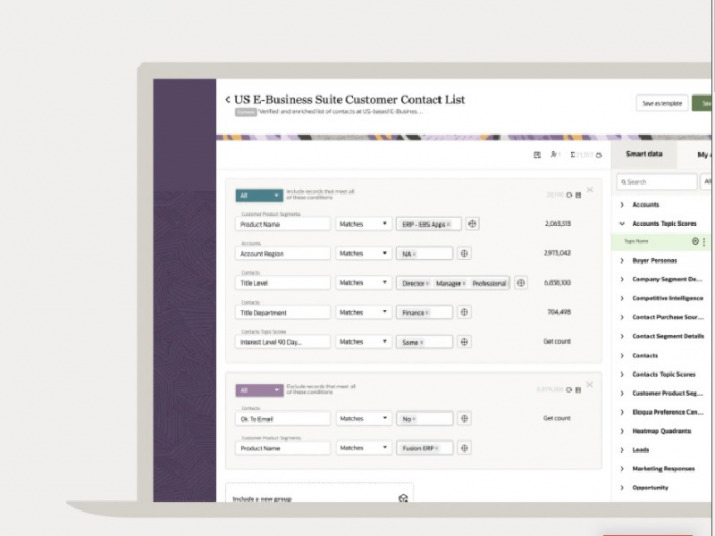Image resolution: width=715 pixels, height=536 pixels.
Task: Click the value picker icon for Ok To Email
Action: point(464,418)
